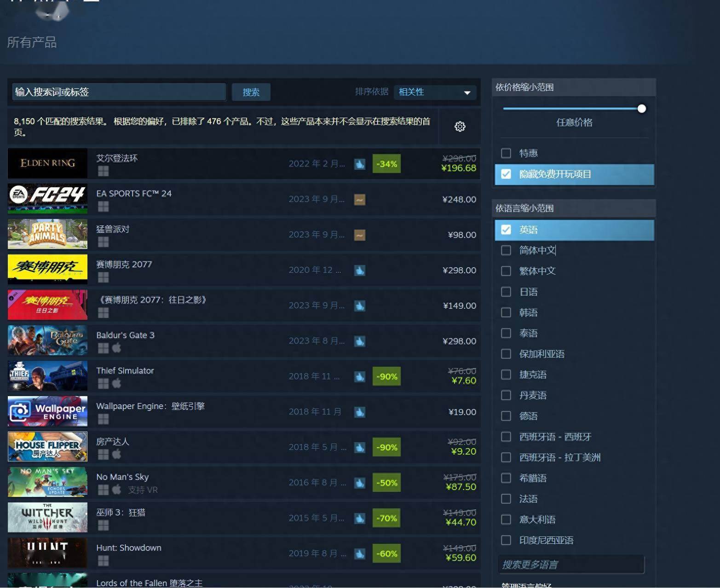Click the Windows icon under 猛兽派对
Image resolution: width=720 pixels, height=588 pixels.
pos(104,242)
